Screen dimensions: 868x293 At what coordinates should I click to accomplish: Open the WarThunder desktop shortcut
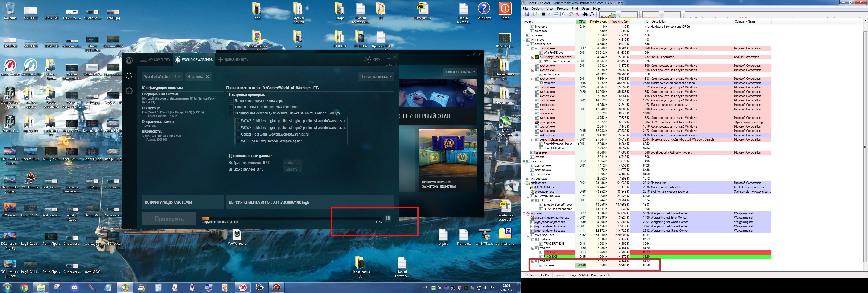(31, 180)
